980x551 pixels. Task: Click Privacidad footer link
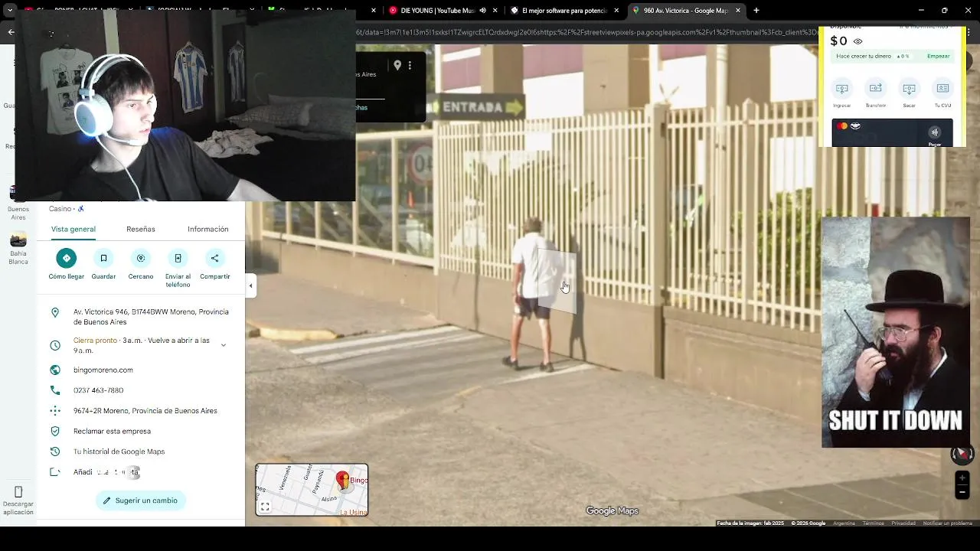903,523
